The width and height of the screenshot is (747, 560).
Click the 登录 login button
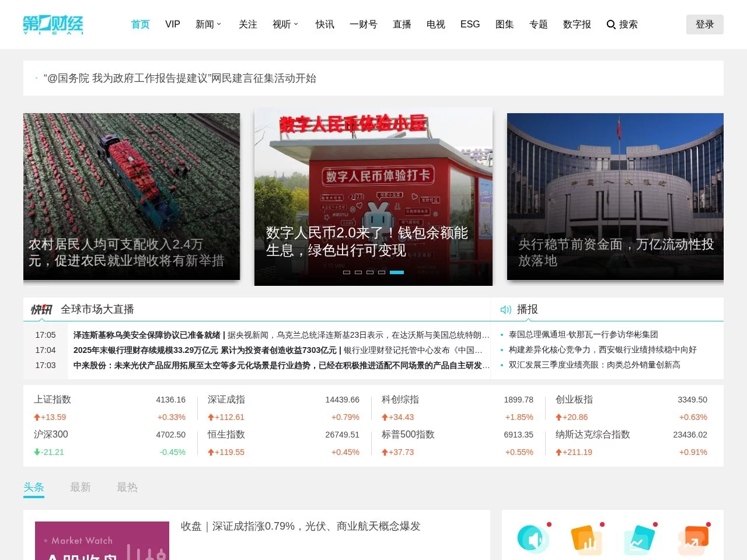[x=704, y=24]
